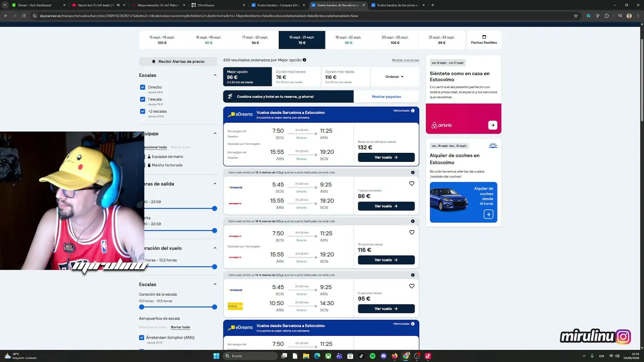Collapse the Horas de salida section
Screen dimensions: 644x362
[x=215, y=184]
